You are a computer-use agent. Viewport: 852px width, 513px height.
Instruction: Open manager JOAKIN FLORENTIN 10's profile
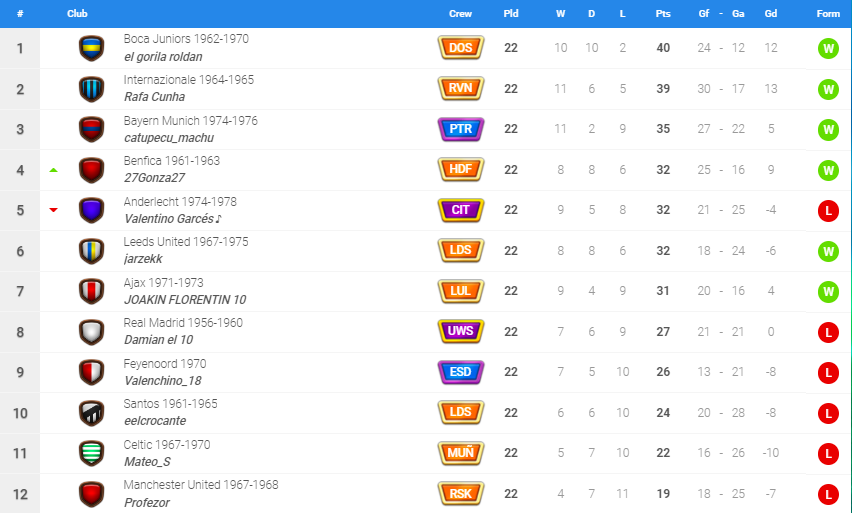185,299
